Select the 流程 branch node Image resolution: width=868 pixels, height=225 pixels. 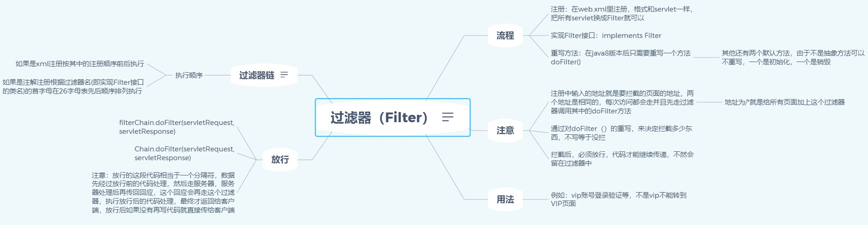coord(505,36)
